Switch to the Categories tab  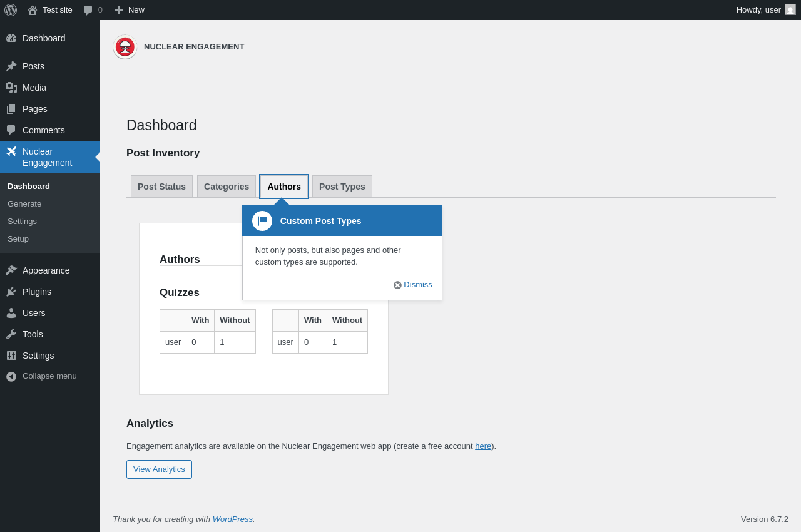tap(227, 187)
